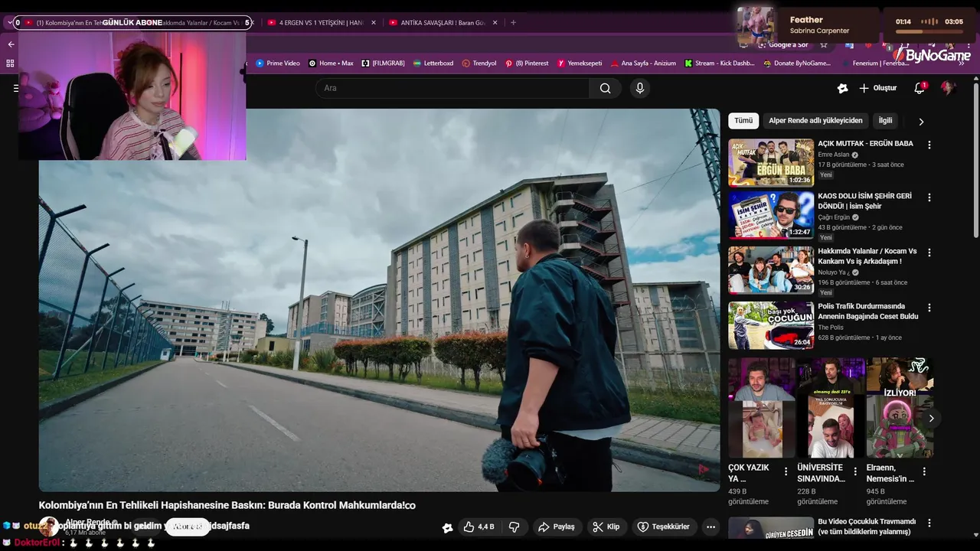This screenshot has width=980, height=551.
Task: Start voice search with microphone icon
Action: 640,88
